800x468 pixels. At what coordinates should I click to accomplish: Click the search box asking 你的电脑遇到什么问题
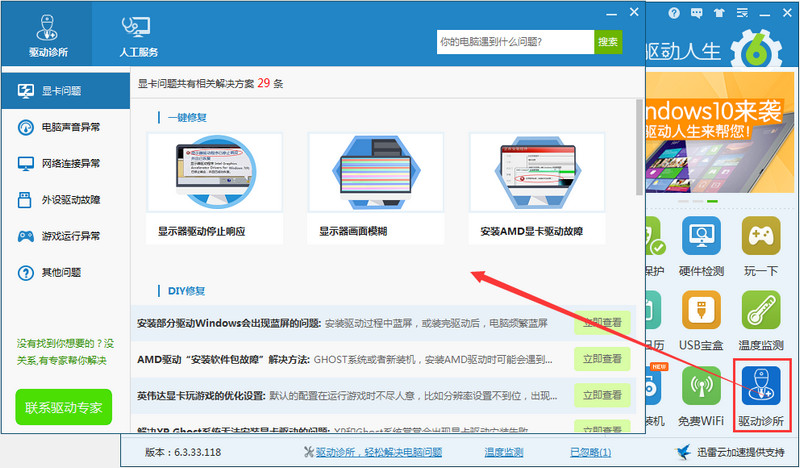coord(515,42)
